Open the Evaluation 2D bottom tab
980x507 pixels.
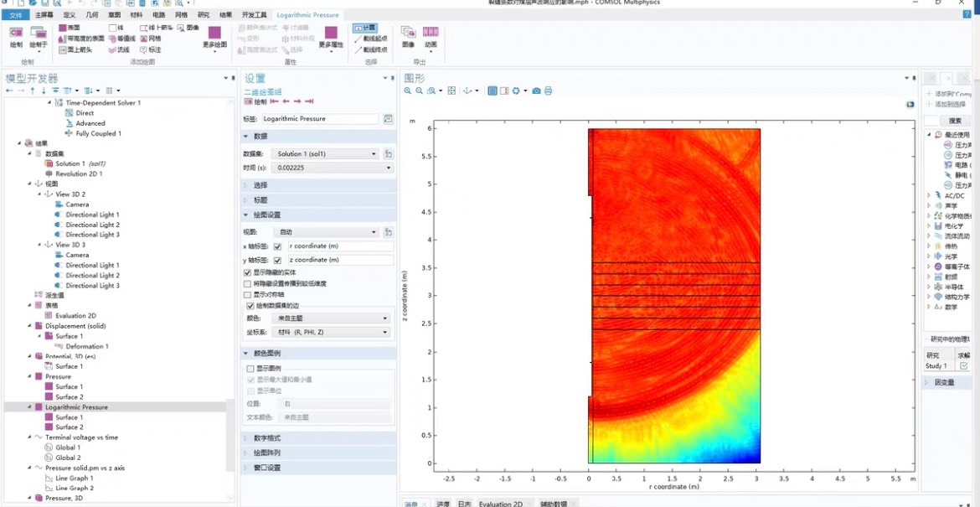pos(501,504)
